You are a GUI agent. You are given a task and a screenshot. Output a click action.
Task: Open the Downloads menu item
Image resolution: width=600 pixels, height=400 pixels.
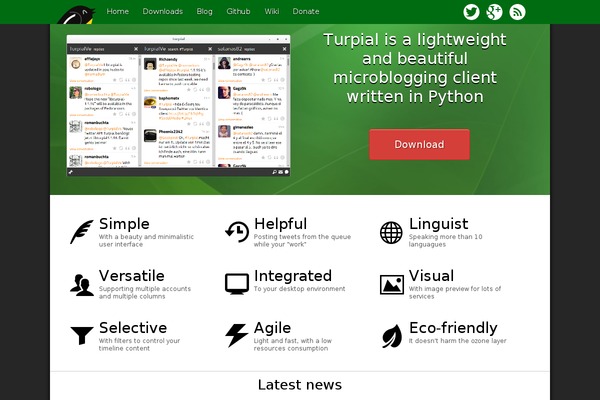pyautogui.click(x=163, y=11)
